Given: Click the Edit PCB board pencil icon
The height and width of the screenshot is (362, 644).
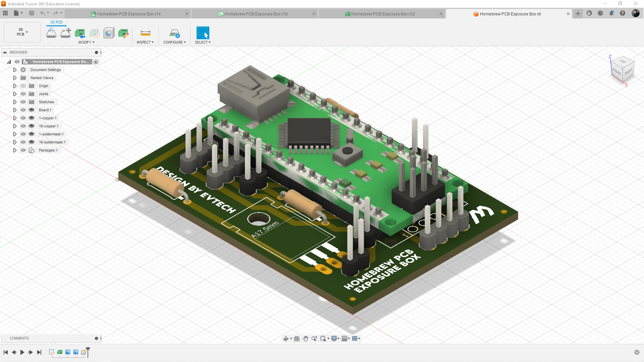Looking at the screenshot, I should coord(123,33).
